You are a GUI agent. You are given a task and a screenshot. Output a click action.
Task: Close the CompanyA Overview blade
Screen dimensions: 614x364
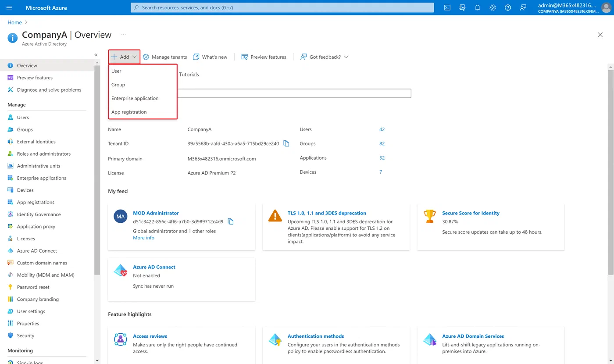pyautogui.click(x=600, y=35)
